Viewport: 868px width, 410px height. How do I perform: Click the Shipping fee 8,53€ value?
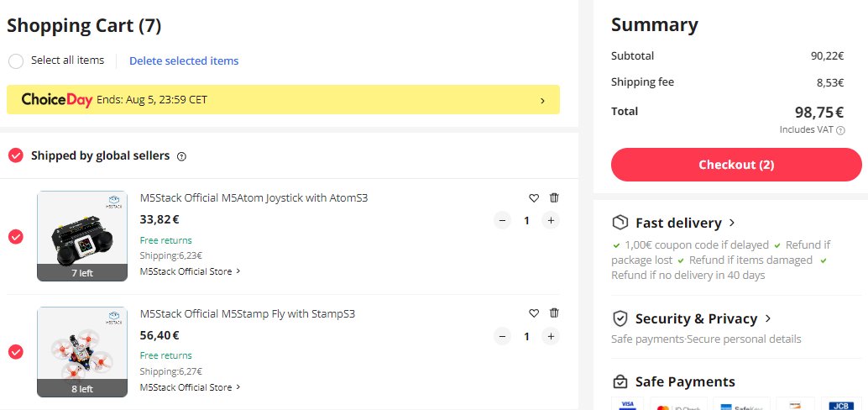(x=830, y=82)
